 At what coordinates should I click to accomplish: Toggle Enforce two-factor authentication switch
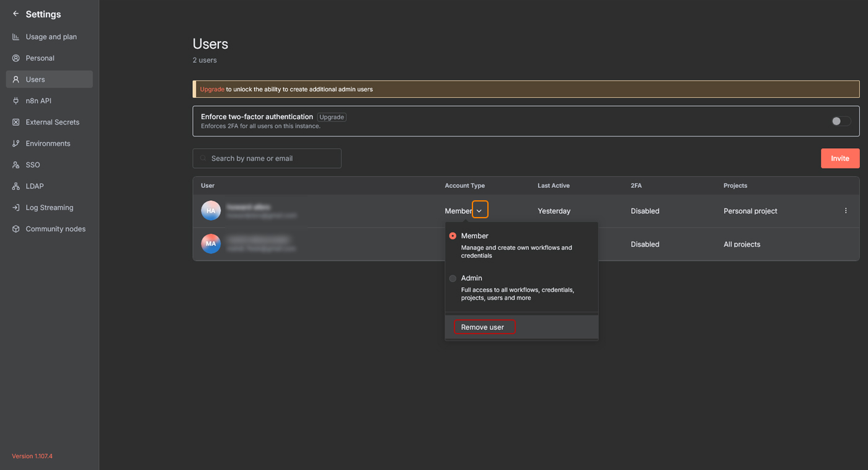841,121
